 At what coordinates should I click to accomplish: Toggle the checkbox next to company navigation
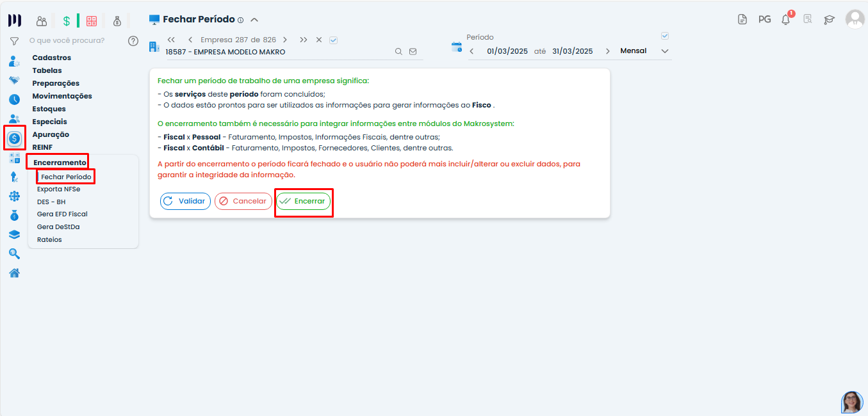pos(333,40)
